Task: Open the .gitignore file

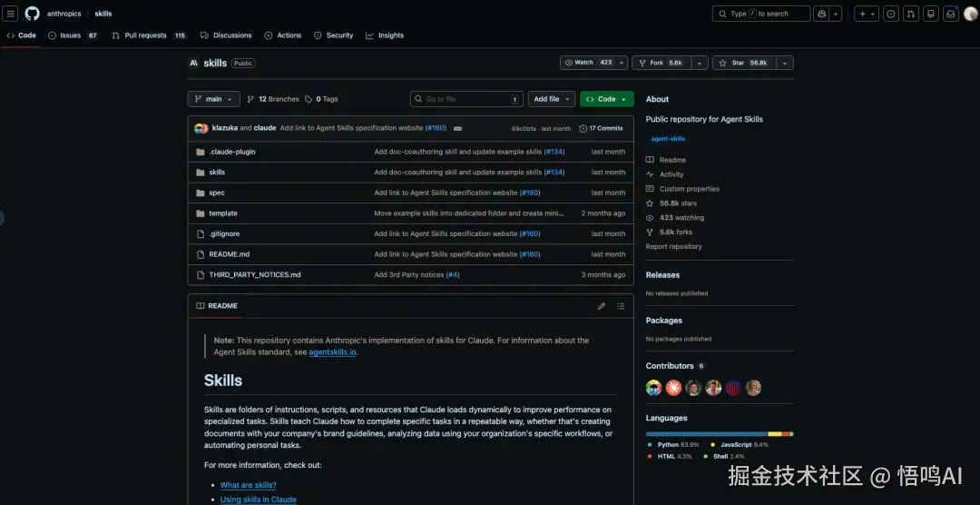Action: coord(224,233)
